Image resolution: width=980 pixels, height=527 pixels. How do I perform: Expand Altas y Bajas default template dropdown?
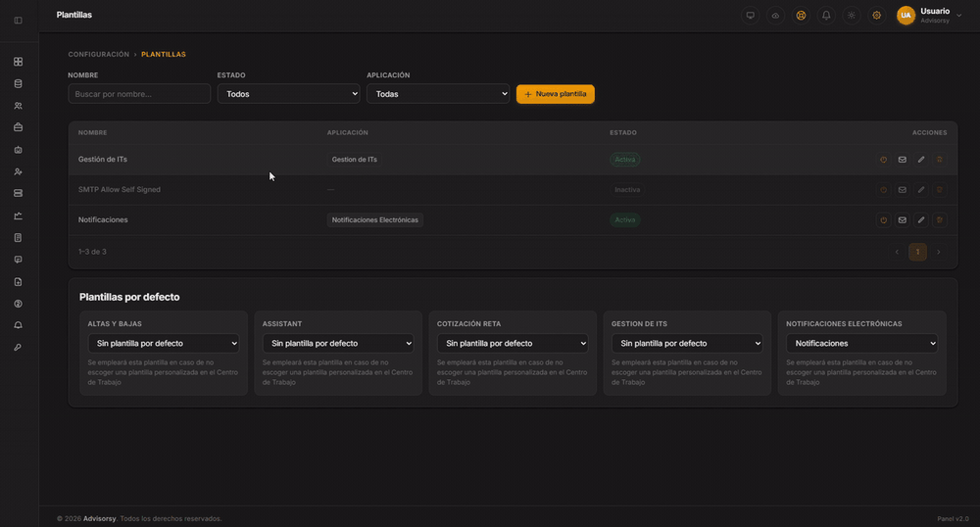tap(163, 344)
